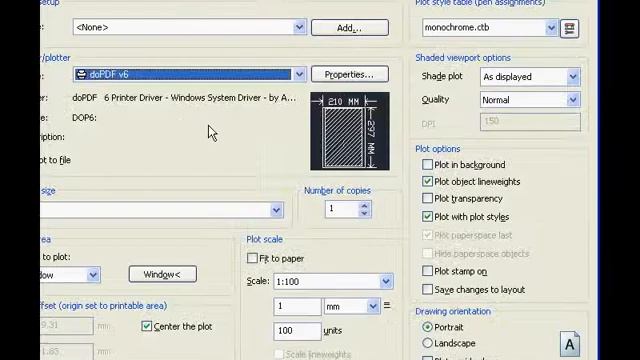Turn on Plot stamp on
640x360 pixels.
(x=427, y=271)
